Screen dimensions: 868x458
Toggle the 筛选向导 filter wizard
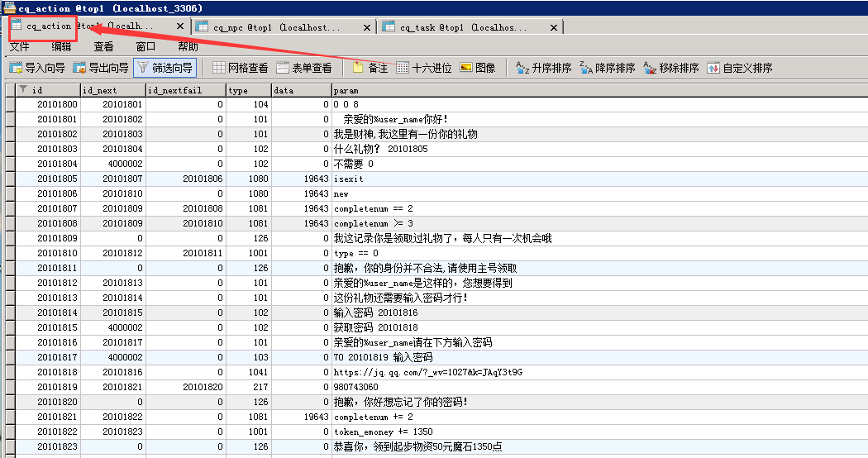pyautogui.click(x=165, y=68)
